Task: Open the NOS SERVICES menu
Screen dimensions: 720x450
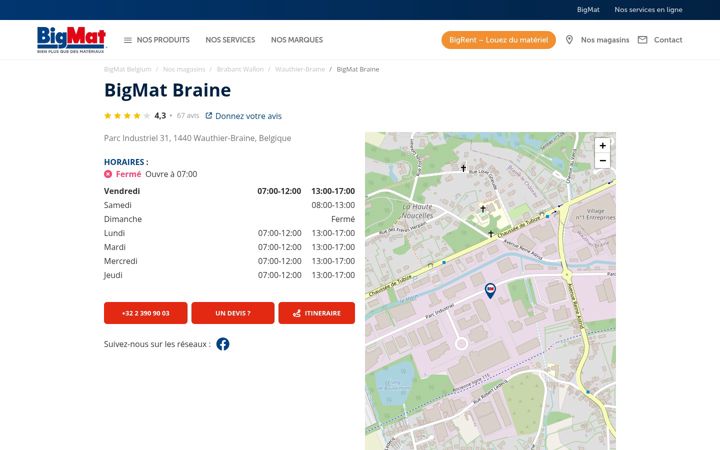Action: (x=230, y=40)
